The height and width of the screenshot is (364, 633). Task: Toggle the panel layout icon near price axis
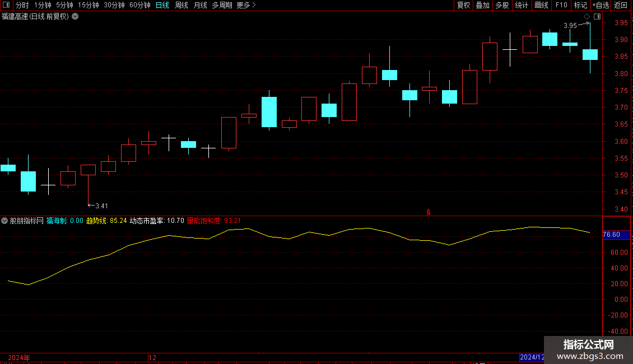click(597, 17)
